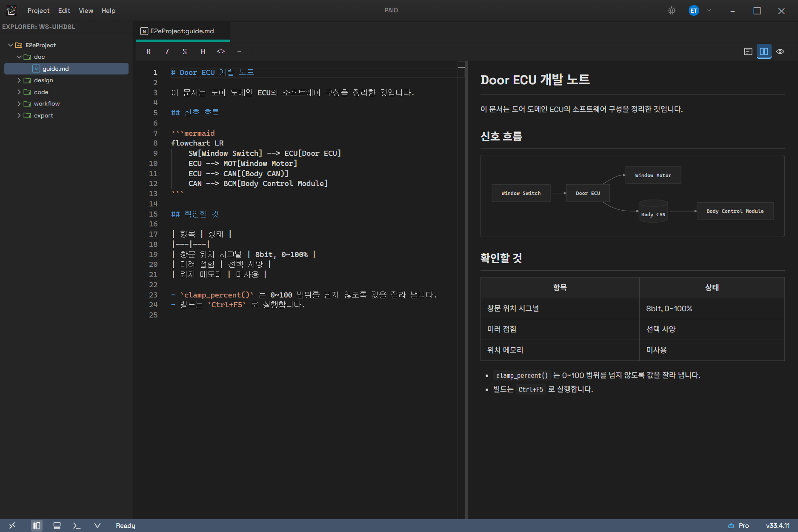798x532 pixels.
Task: Click the ET user avatar
Action: (694, 11)
